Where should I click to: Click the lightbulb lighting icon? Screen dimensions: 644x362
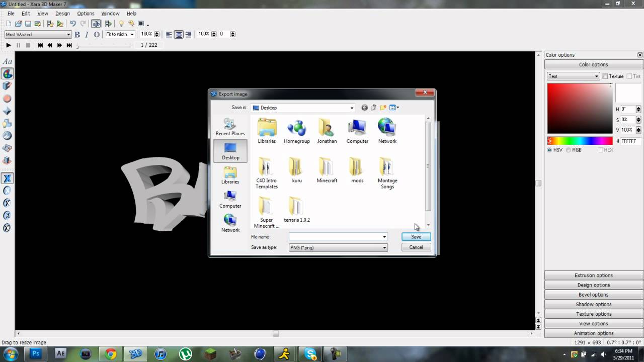click(121, 24)
